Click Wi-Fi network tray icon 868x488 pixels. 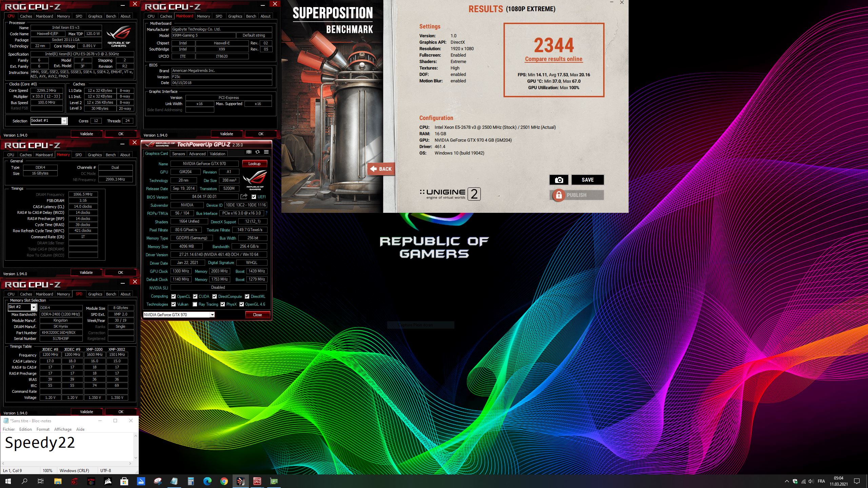pos(803,481)
